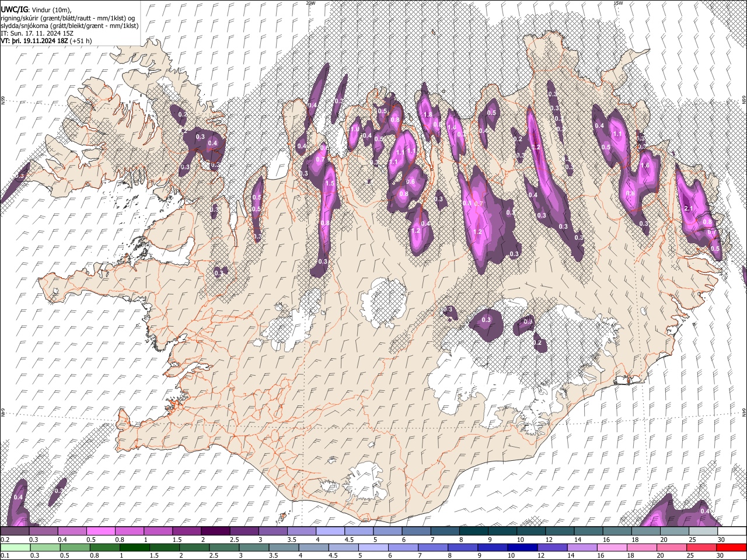This screenshot has height=560, width=747.
Task: Click the '15W' longitude label at top edge
Action: click(x=618, y=3)
